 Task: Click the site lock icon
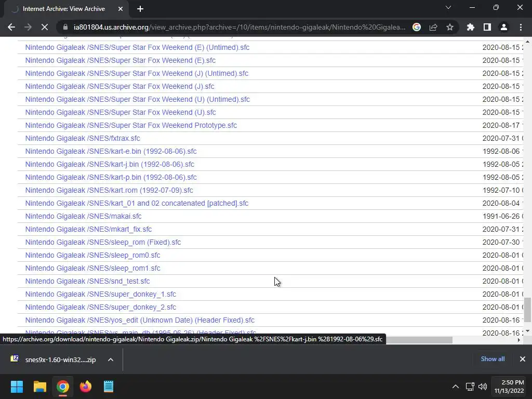coord(65,27)
